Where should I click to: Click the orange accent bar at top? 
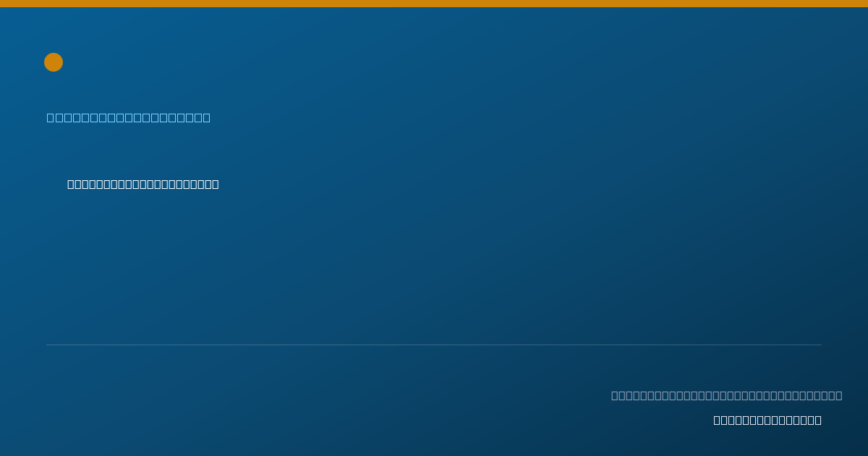point(434,4)
